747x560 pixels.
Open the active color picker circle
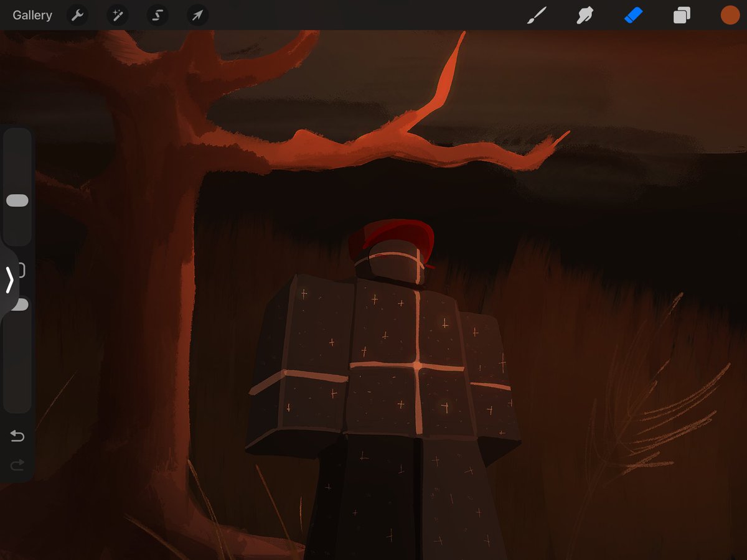730,15
